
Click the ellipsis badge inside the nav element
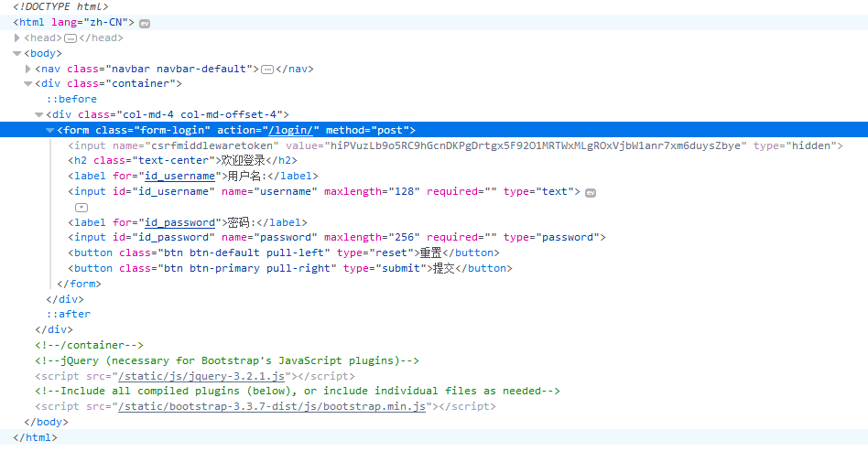[267, 69]
